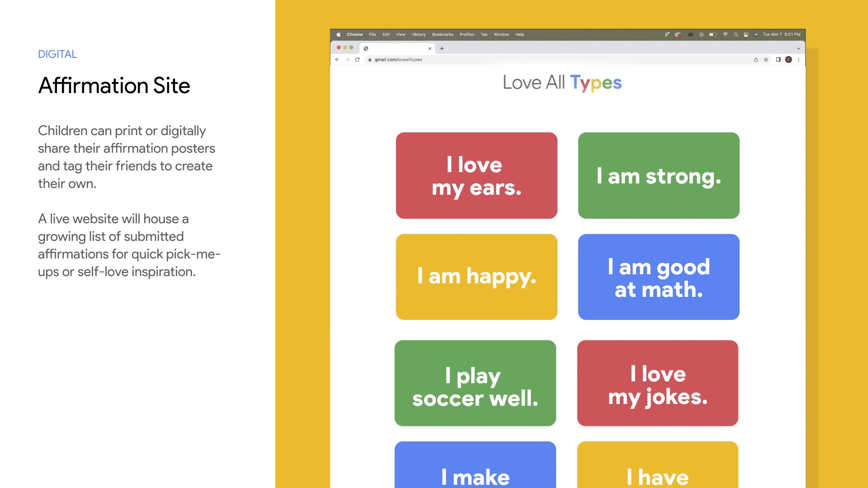This screenshot has width=868, height=488.
Task: Reload the page with the refresh icon
Action: [357, 60]
